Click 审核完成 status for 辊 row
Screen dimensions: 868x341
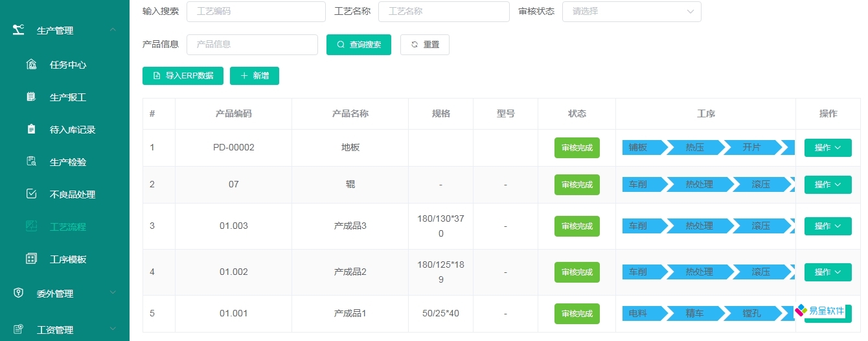[577, 185]
